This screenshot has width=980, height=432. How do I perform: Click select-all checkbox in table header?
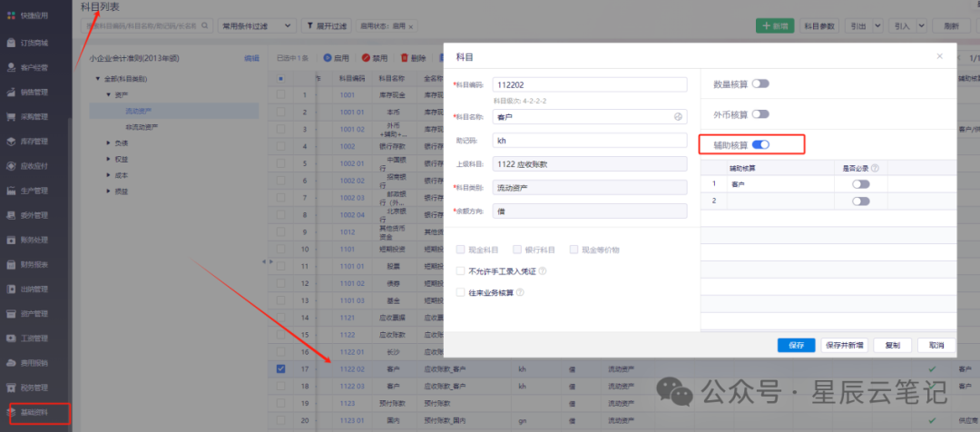pyautogui.click(x=280, y=79)
